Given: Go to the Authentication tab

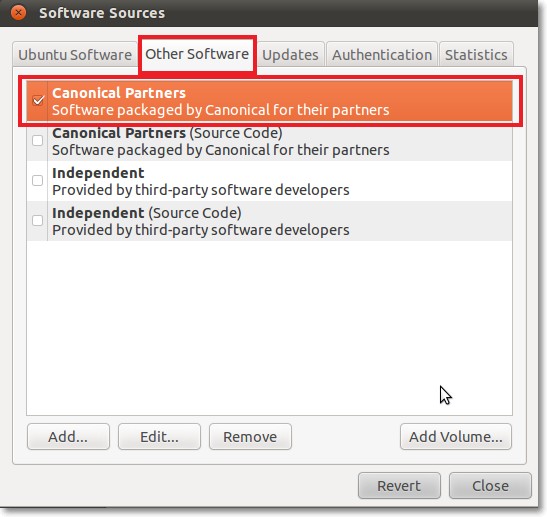Looking at the screenshot, I should click(382, 55).
